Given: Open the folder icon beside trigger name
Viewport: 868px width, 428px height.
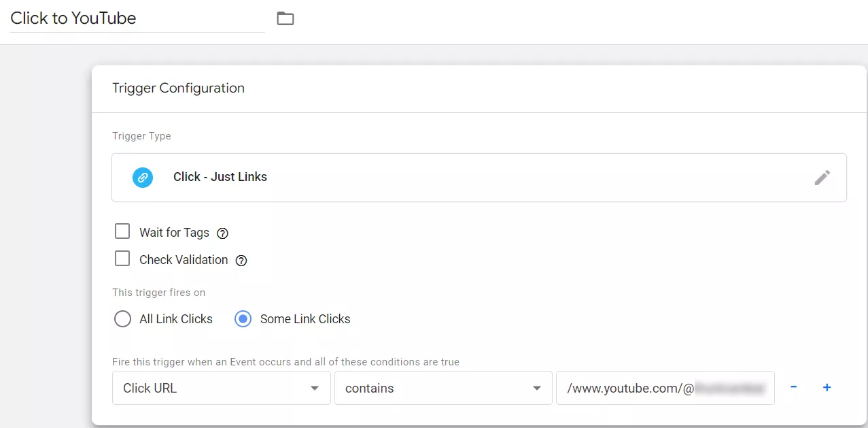Looking at the screenshot, I should pos(285,18).
